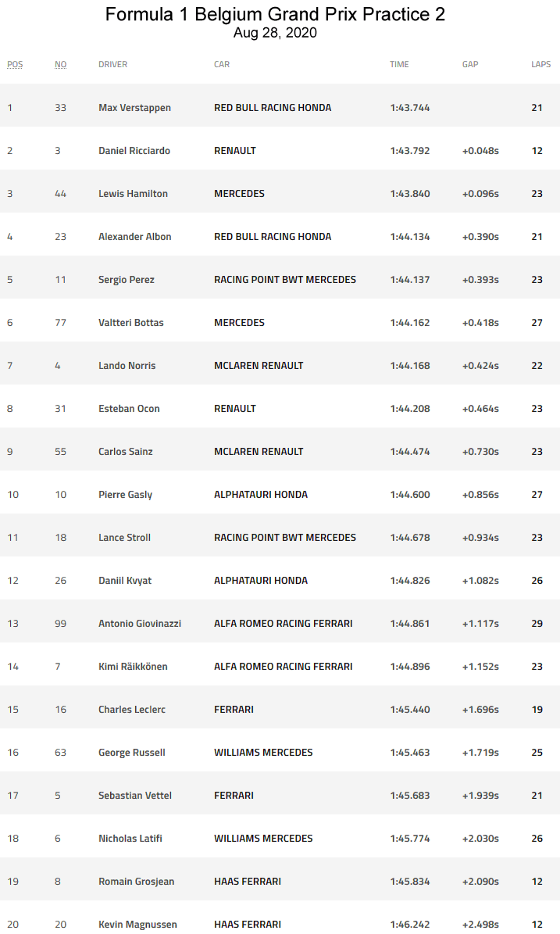Click Pierre Gasly's driver name

coord(125,495)
